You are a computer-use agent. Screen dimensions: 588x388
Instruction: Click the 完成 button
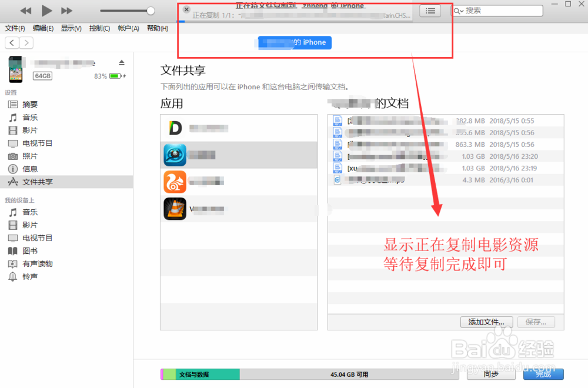click(x=543, y=374)
